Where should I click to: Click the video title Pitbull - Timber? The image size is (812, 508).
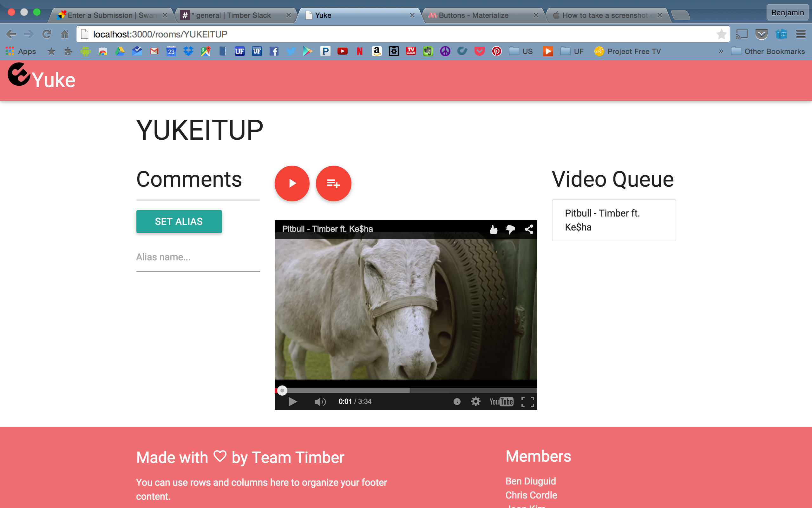[x=327, y=229]
